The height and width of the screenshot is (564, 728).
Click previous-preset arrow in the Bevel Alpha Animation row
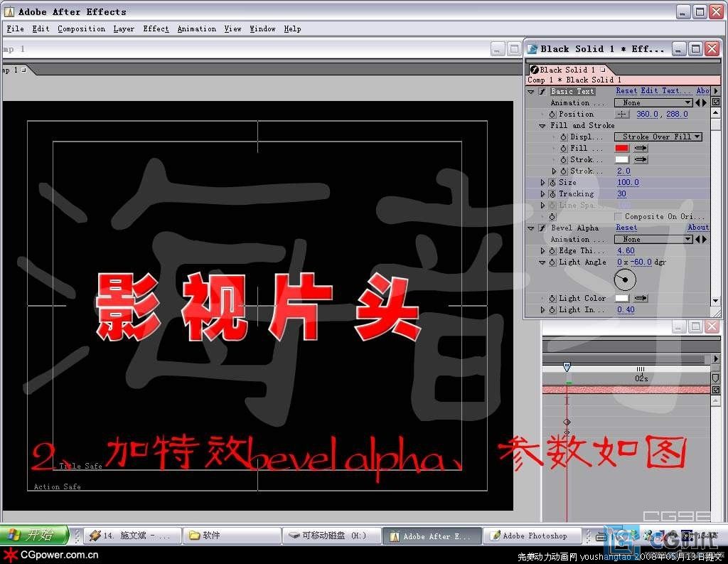click(697, 239)
